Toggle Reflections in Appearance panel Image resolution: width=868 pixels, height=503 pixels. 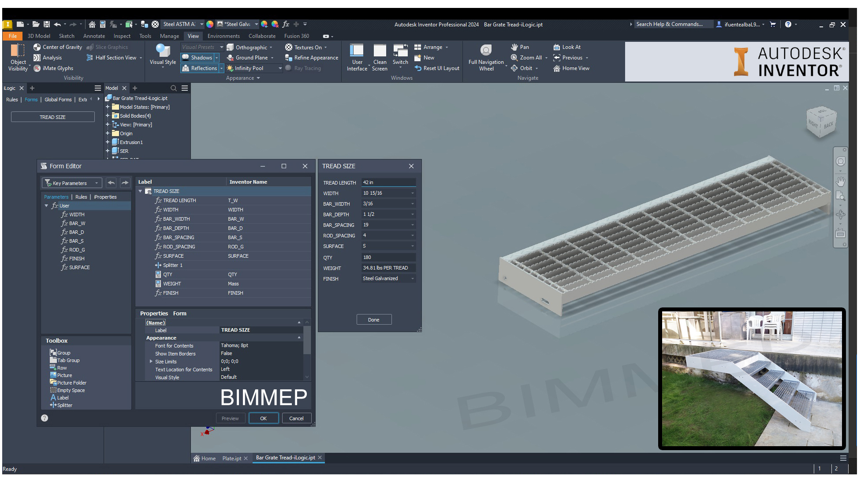click(199, 68)
